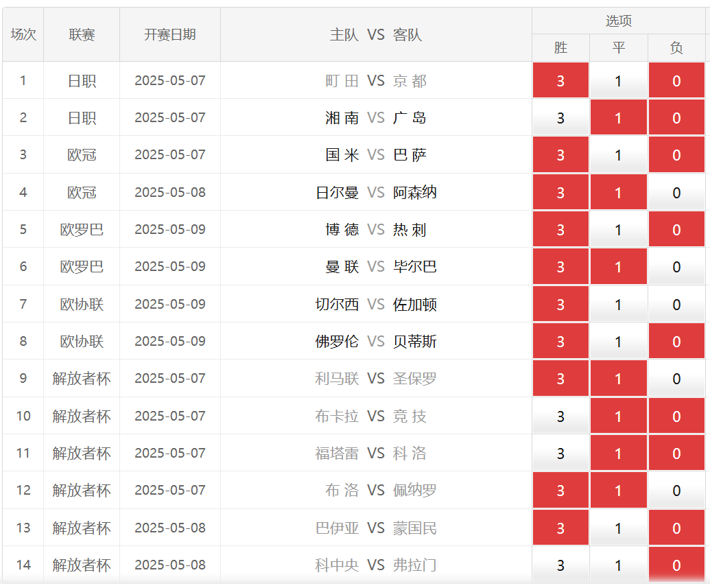710x588 pixels.
Task: Click the 场次 column header
Action: pyautogui.click(x=23, y=34)
